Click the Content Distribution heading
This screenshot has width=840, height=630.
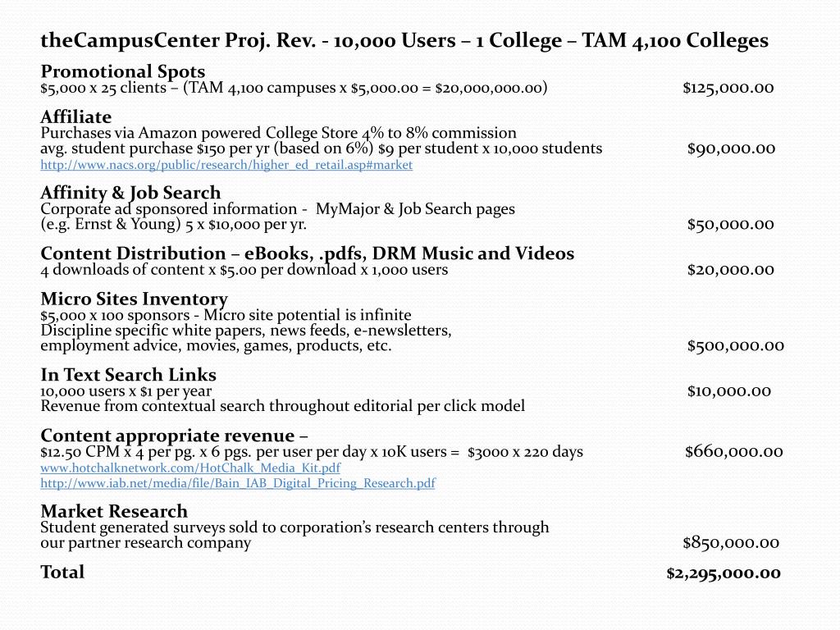307,253
